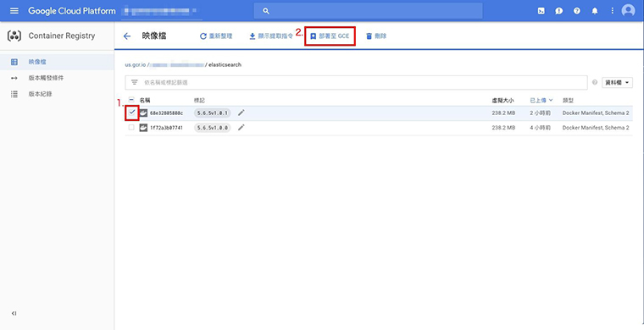Click the docker icon of 1f72a3b07741

tap(143, 128)
